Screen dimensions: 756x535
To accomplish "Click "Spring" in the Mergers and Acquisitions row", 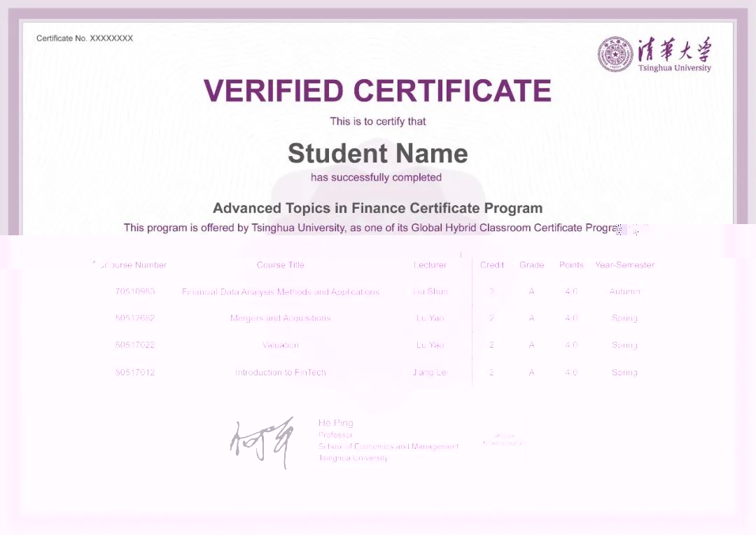I will coord(625,319).
